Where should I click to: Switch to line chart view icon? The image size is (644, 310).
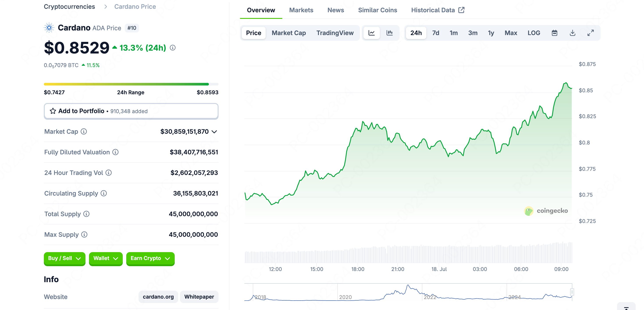pos(372,33)
